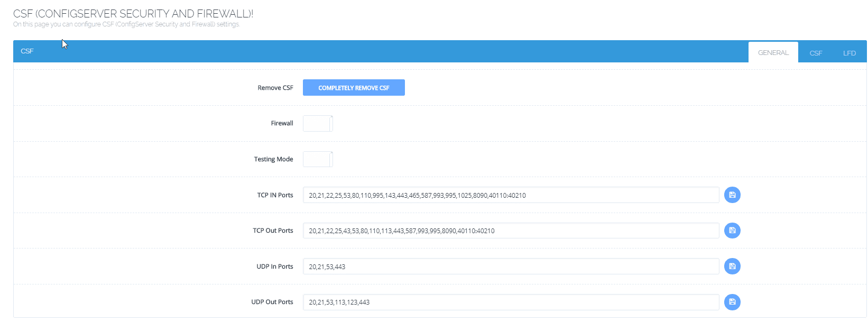The width and height of the screenshot is (868, 322).
Task: Save the UDP Out Ports setting
Action: [732, 302]
